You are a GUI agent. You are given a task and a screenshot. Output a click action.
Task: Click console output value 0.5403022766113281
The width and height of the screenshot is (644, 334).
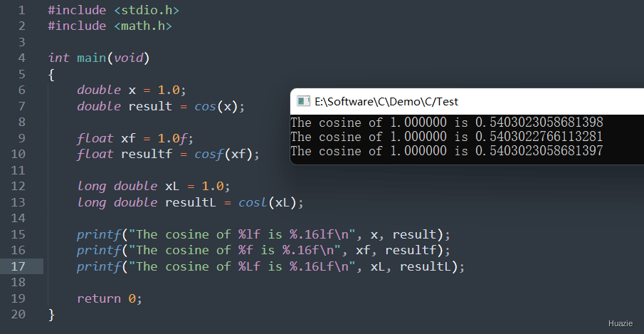[x=539, y=137]
